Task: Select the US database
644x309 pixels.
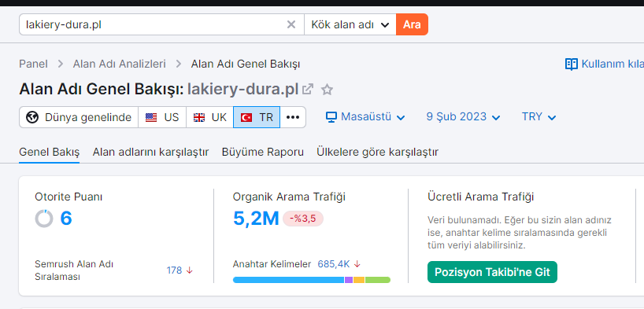Action: (x=162, y=117)
